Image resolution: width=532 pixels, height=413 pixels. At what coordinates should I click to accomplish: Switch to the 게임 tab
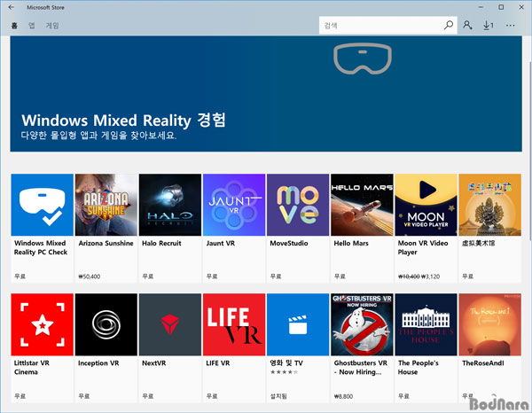click(52, 26)
